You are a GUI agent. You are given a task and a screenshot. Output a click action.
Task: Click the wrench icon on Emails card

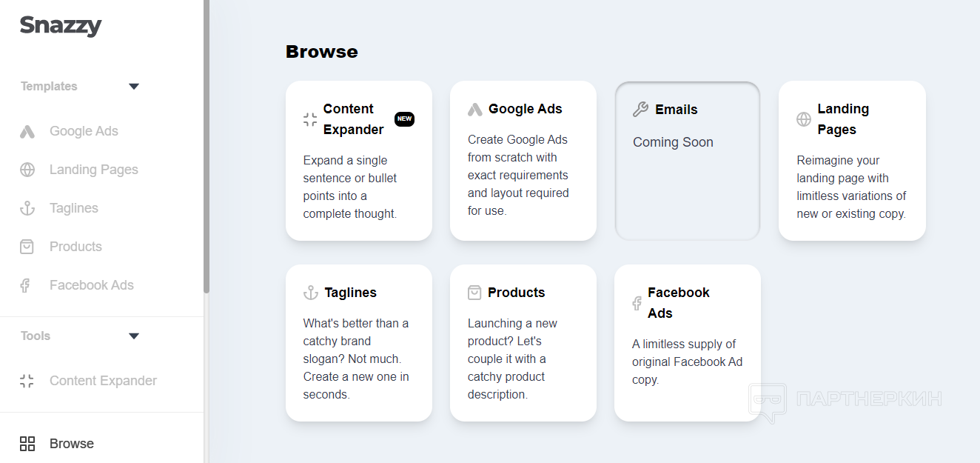tap(640, 110)
